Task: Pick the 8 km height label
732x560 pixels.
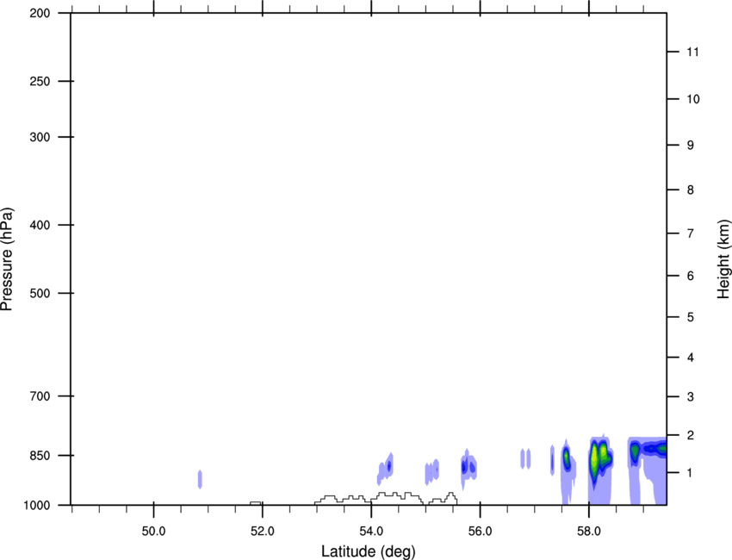Action: 691,190
